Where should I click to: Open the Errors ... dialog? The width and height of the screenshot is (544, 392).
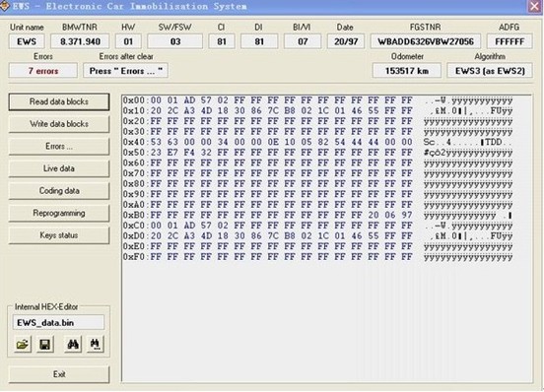(59, 147)
